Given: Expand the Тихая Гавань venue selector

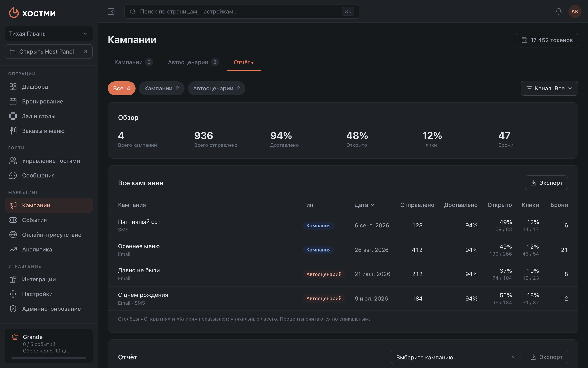Looking at the screenshot, I should click(x=49, y=34).
